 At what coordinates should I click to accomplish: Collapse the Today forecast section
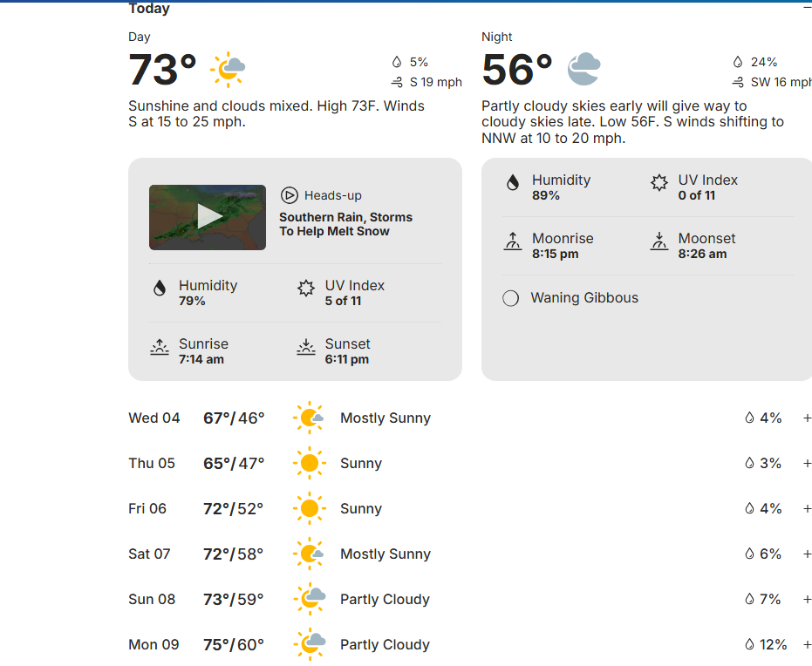click(x=807, y=8)
